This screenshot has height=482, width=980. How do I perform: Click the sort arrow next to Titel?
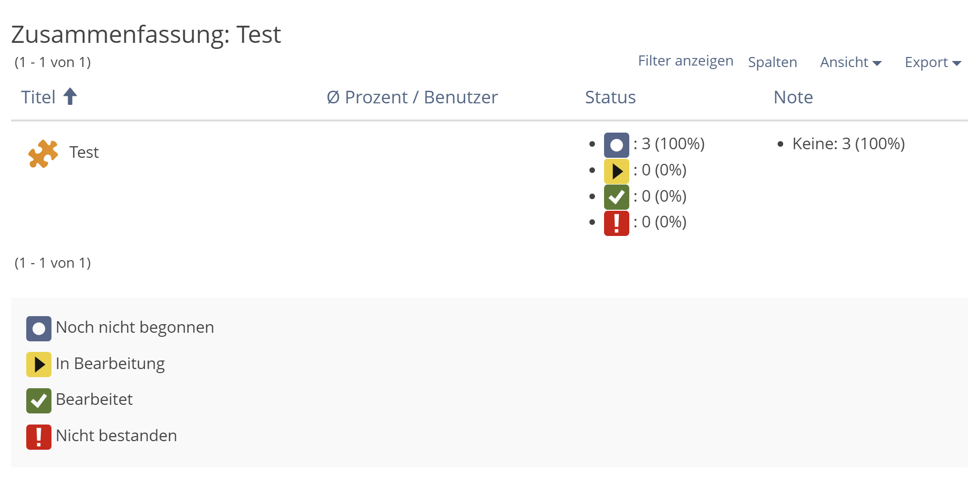(70, 96)
